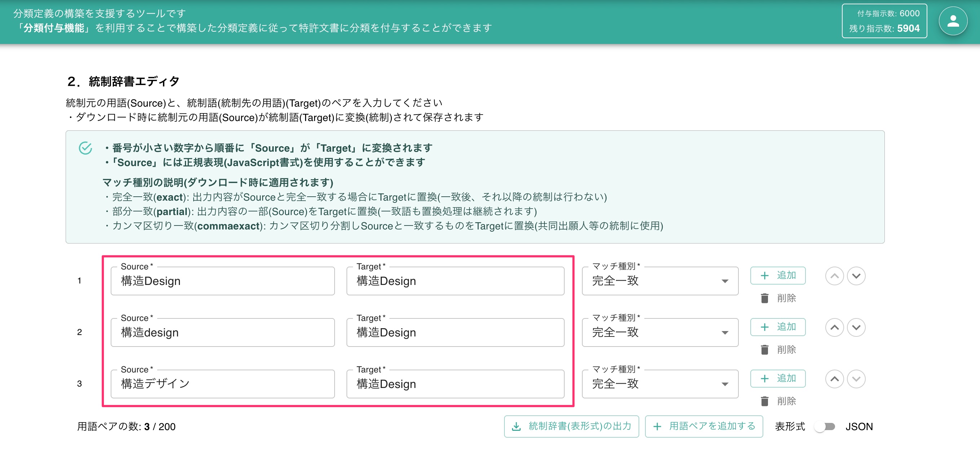
Task: Click 付与指示数: 6000 text
Action: [x=888, y=14]
